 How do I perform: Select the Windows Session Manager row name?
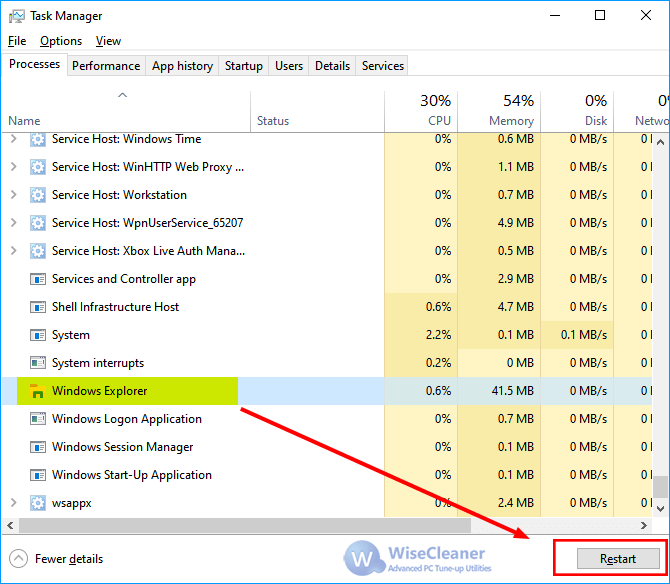[123, 447]
